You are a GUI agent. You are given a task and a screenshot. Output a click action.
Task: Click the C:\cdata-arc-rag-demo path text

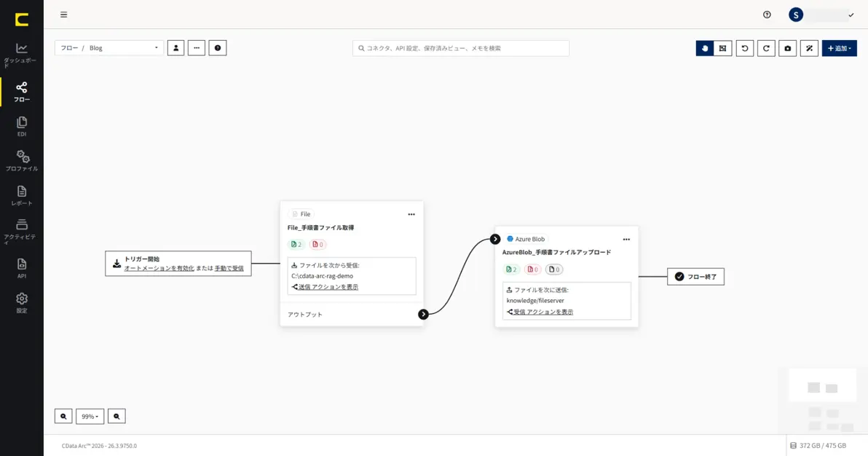(x=322, y=276)
